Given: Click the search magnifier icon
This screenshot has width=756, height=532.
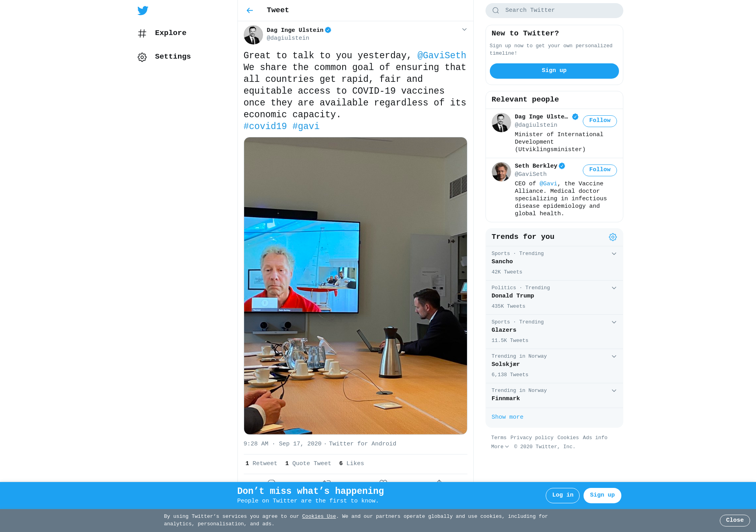Looking at the screenshot, I should 496,11.
